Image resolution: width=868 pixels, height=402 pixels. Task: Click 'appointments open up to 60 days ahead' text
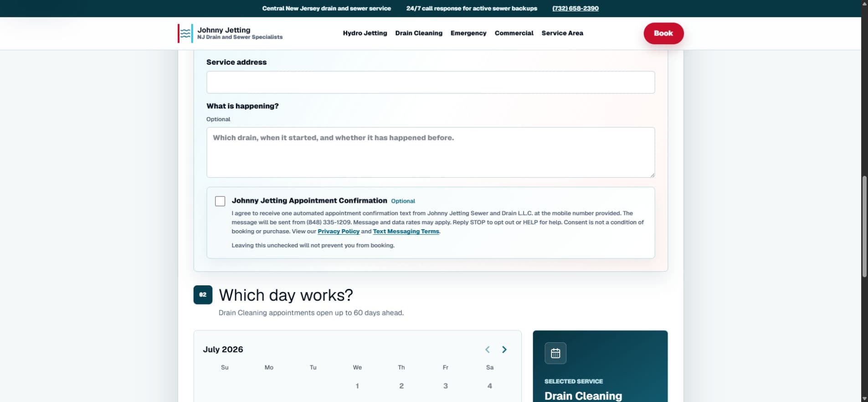point(336,313)
